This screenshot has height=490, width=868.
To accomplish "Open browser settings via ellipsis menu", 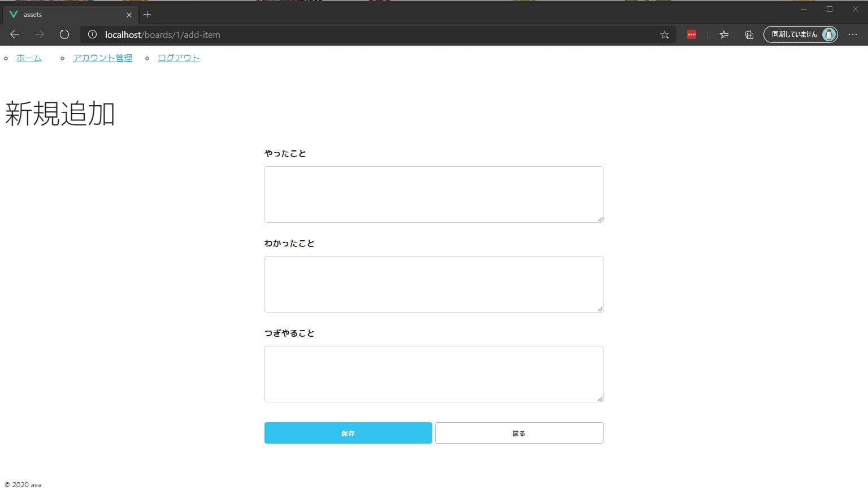I will pos(853,34).
